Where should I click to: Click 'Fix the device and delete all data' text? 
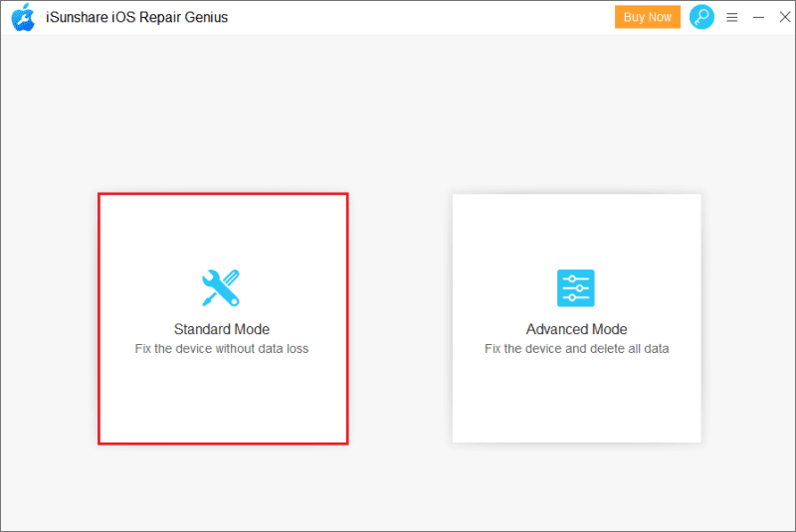tap(576, 349)
